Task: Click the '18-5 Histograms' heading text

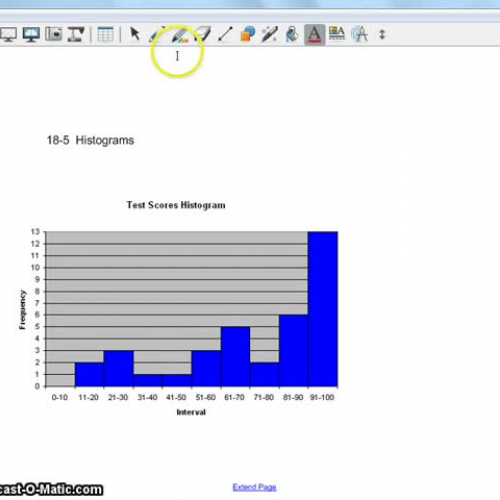Action: (90, 140)
